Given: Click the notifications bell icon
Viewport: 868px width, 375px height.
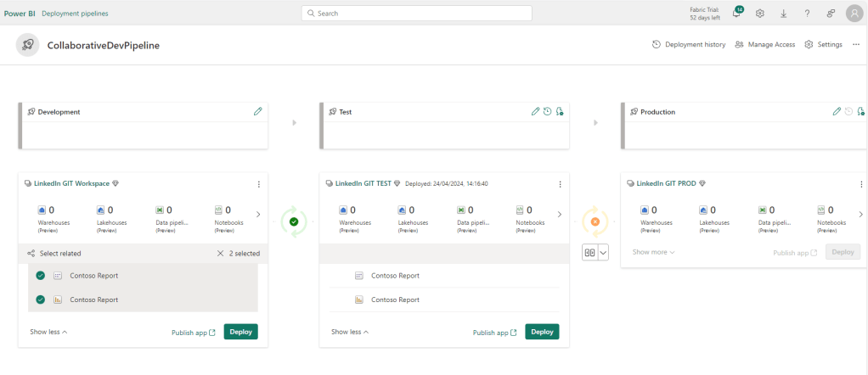Looking at the screenshot, I should click(736, 14).
